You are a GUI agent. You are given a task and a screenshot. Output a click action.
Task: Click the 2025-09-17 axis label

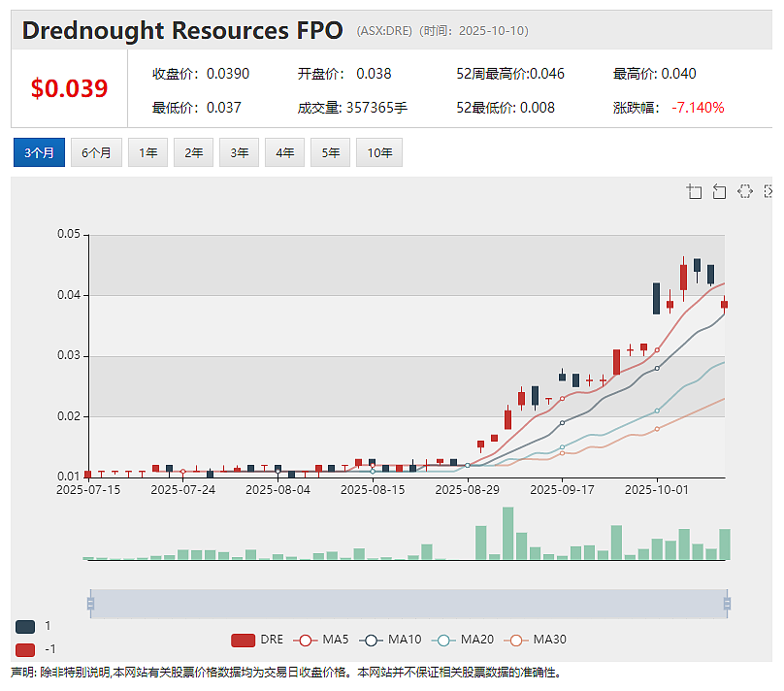pos(562,490)
